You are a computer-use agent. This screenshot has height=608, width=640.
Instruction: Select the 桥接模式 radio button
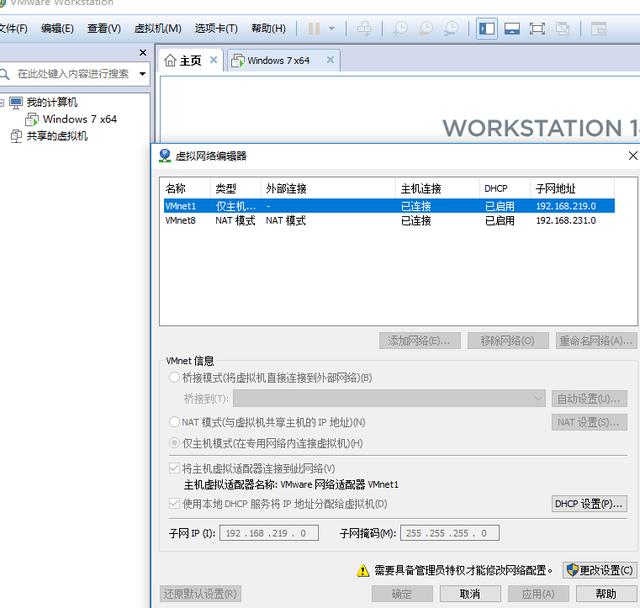pos(174,377)
